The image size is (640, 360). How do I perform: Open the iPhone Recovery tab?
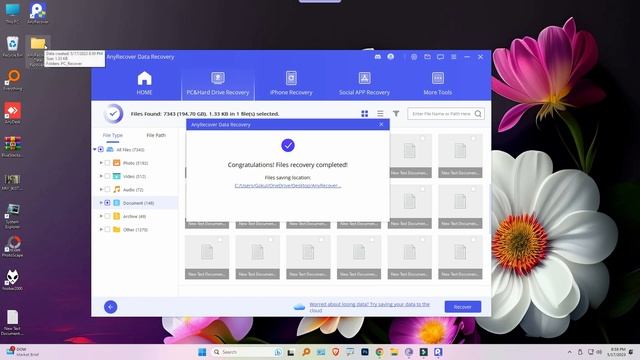tap(291, 84)
